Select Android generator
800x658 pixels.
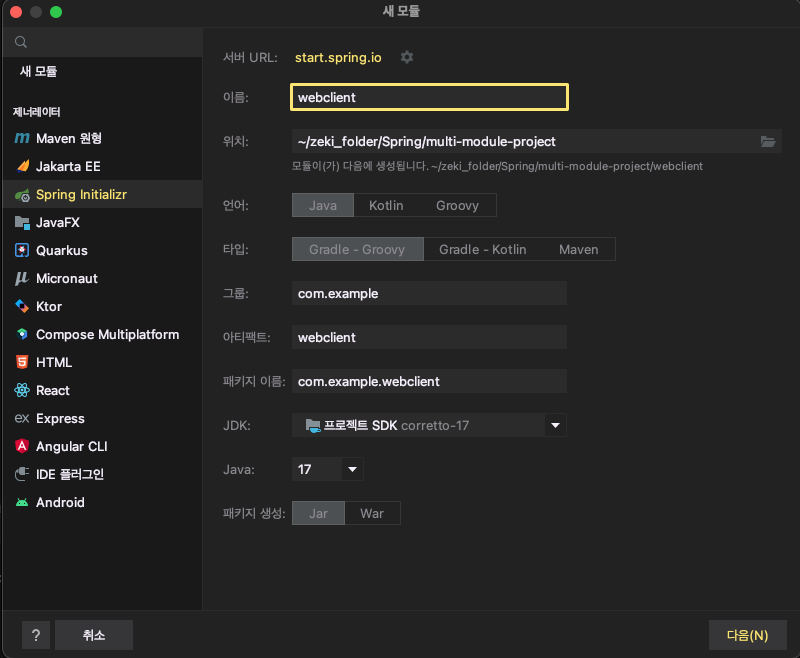(x=102, y=502)
